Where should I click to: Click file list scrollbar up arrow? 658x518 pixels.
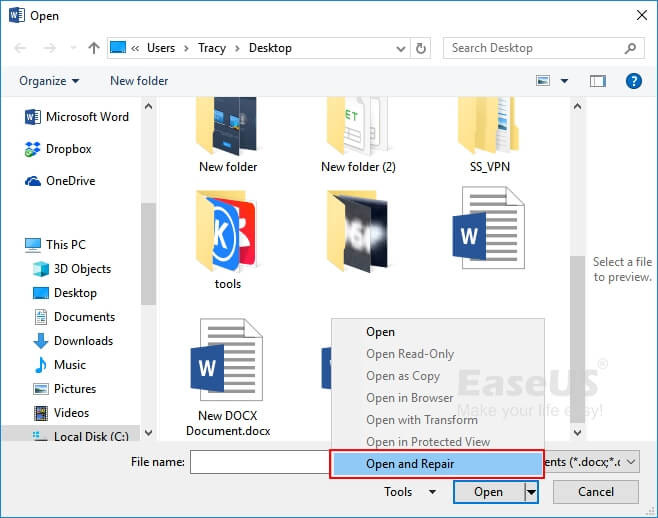[x=577, y=106]
